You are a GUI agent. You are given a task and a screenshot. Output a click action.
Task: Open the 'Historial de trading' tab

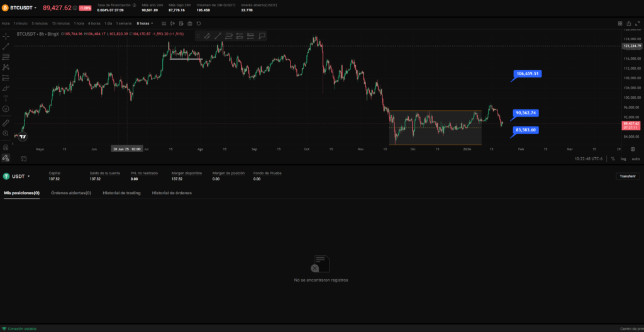[121, 193]
